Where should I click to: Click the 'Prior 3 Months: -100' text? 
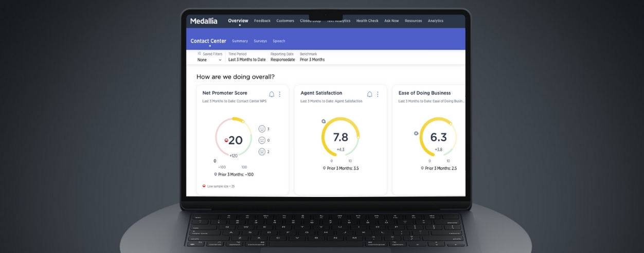click(x=236, y=174)
